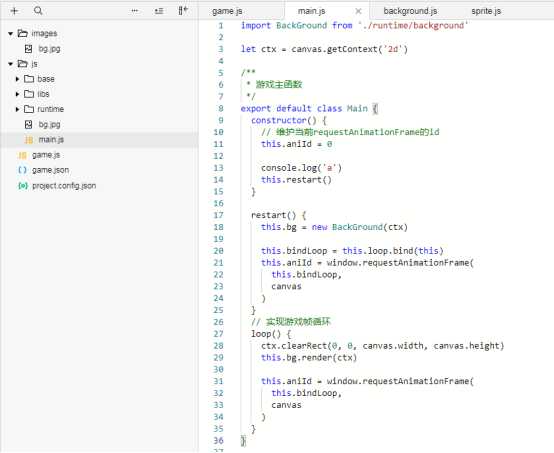Expand the runtime folder
Screen dimensions: 554x453
(x=17, y=109)
